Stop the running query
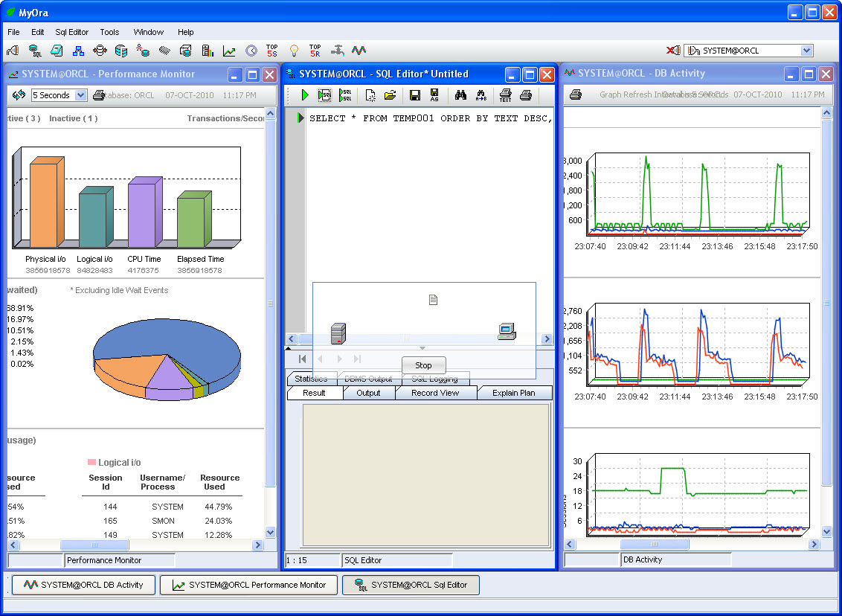Image resolution: width=842 pixels, height=616 pixels. [x=423, y=365]
